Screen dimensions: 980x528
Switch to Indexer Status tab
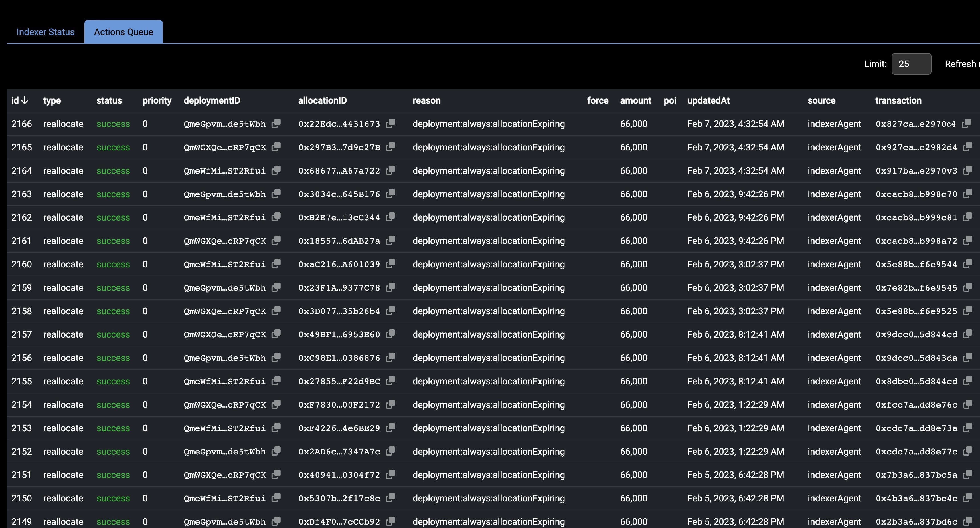pos(45,32)
